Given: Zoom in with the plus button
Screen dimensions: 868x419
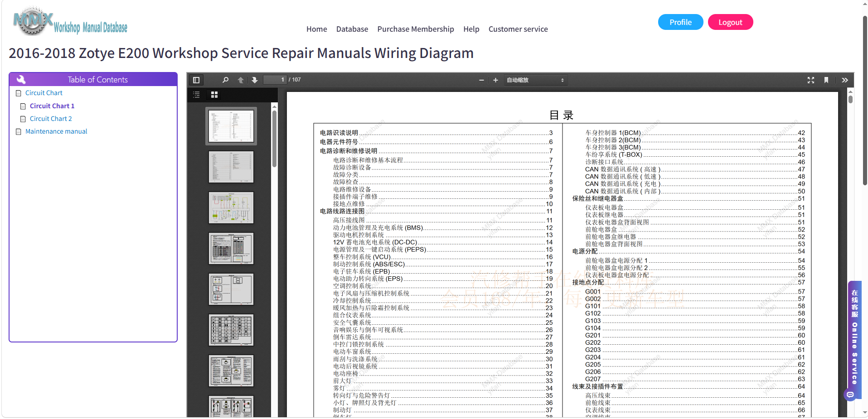Looking at the screenshot, I should point(495,80).
